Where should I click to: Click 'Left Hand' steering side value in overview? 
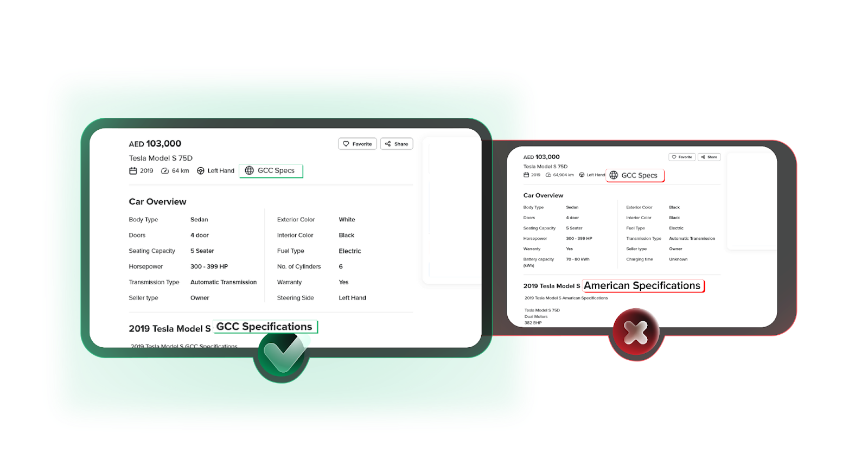click(x=353, y=298)
